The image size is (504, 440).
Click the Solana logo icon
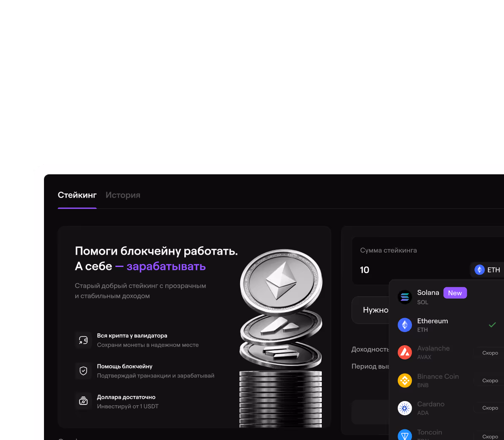click(x=405, y=297)
